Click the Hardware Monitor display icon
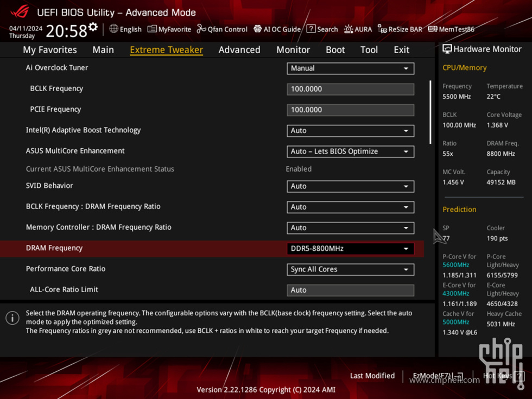 pyautogui.click(x=447, y=49)
